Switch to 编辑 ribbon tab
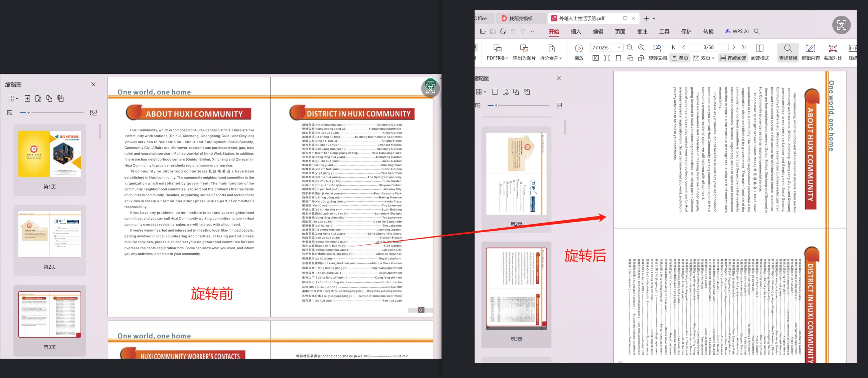This screenshot has height=378, width=868. pyautogui.click(x=598, y=32)
